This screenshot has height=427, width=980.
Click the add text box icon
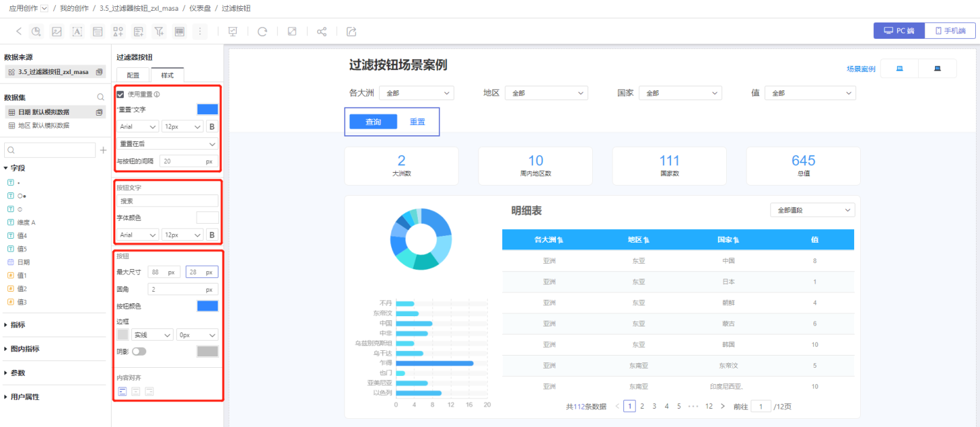pos(77,31)
